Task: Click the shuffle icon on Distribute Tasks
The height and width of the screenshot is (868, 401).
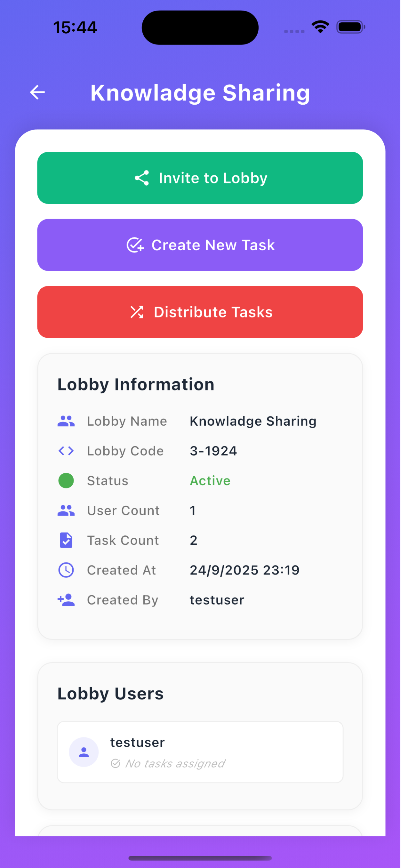Action: coord(137,312)
